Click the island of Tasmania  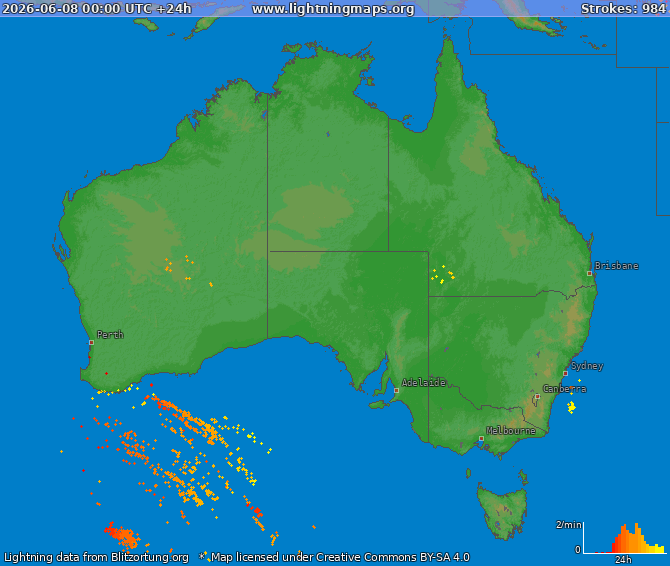[x=503, y=513]
